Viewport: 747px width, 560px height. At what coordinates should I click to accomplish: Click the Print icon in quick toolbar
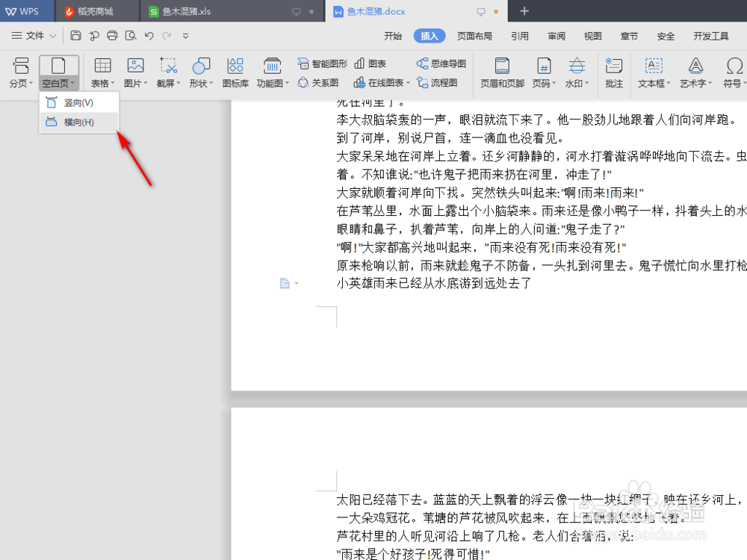[112, 35]
